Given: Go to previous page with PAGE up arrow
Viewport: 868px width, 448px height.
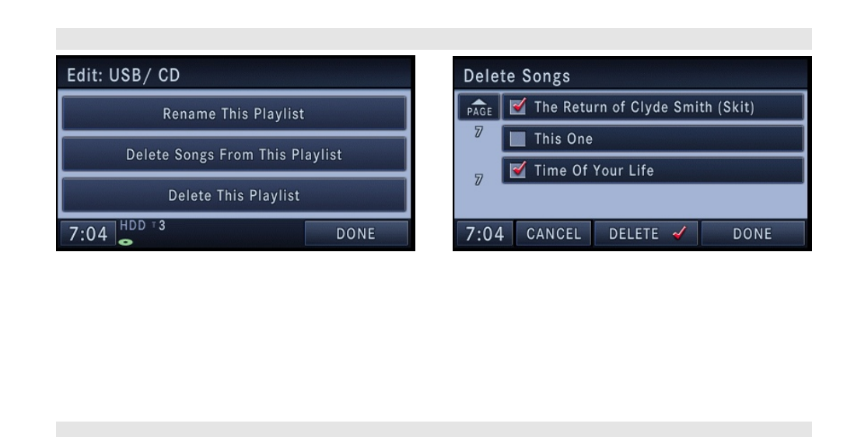Looking at the screenshot, I should (479, 107).
